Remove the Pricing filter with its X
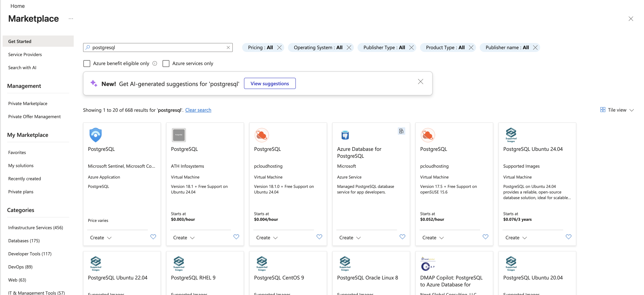 coord(279,47)
